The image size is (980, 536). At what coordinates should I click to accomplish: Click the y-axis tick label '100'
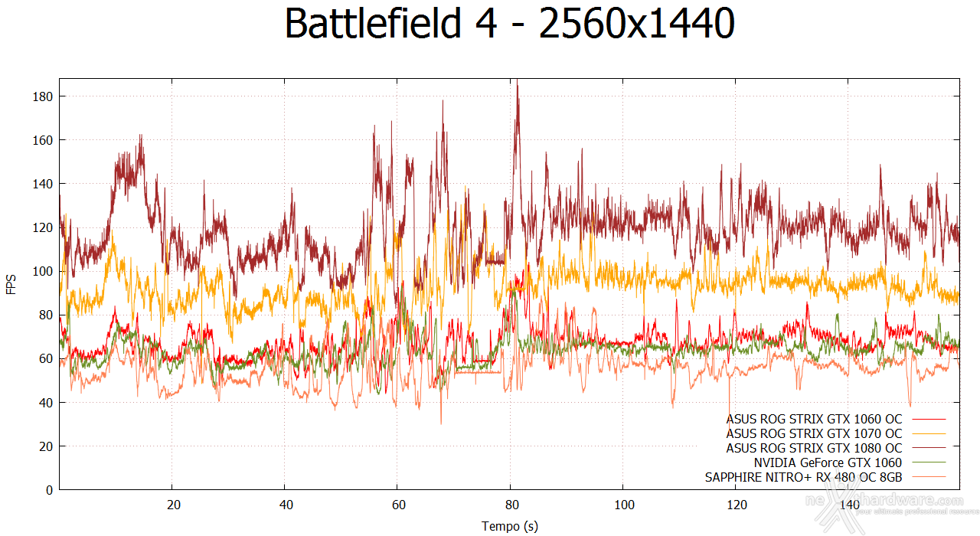(x=42, y=271)
